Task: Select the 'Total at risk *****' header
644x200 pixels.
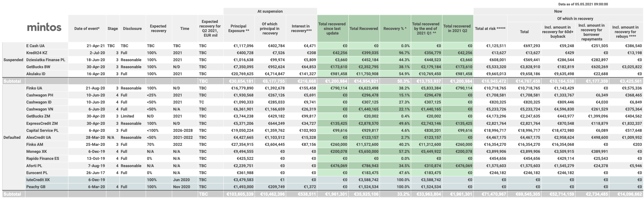Action: pyautogui.click(x=490, y=29)
